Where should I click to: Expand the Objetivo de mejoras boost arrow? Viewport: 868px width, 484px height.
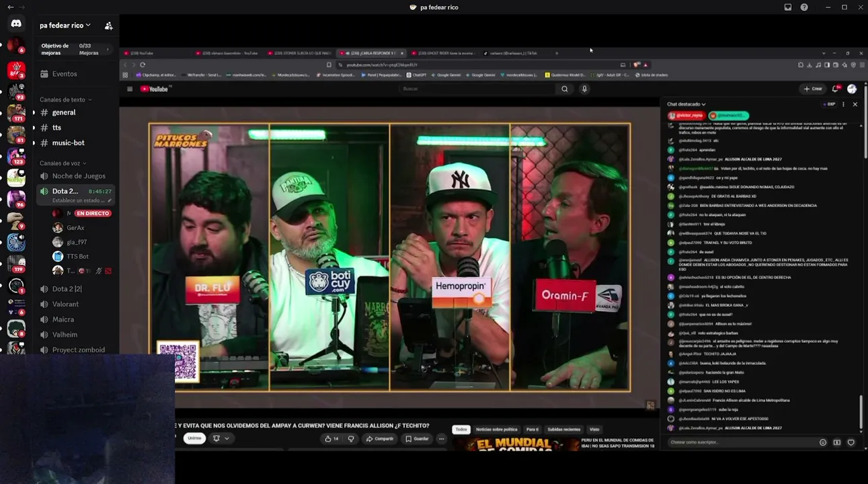(x=108, y=49)
